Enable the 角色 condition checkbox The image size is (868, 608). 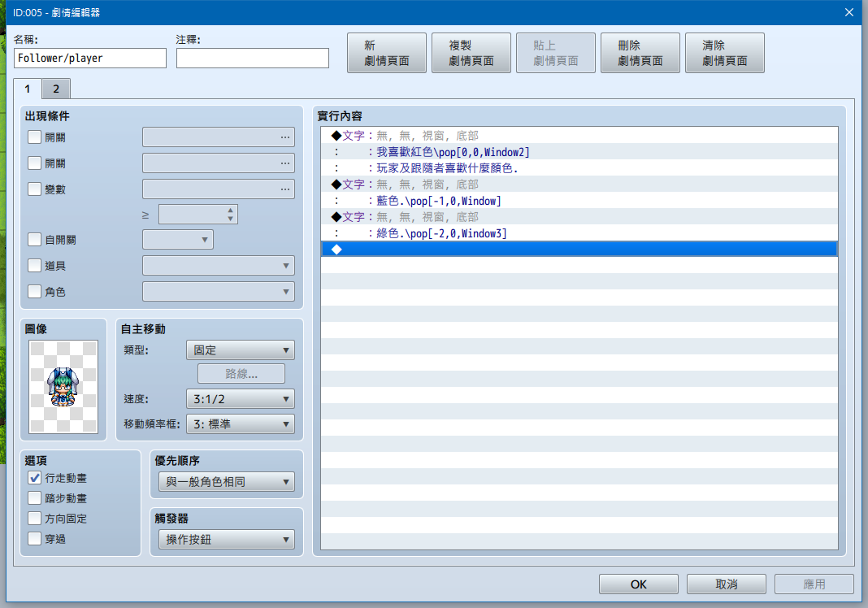tap(34, 291)
